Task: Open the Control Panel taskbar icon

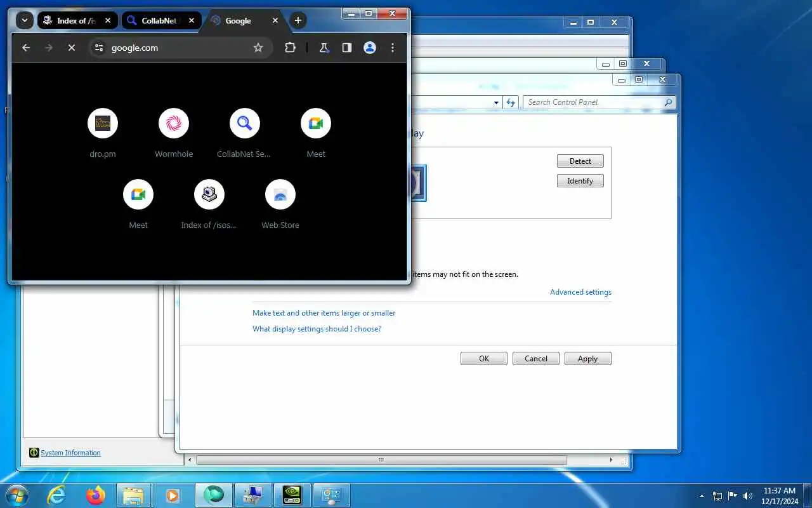Action: click(331, 495)
